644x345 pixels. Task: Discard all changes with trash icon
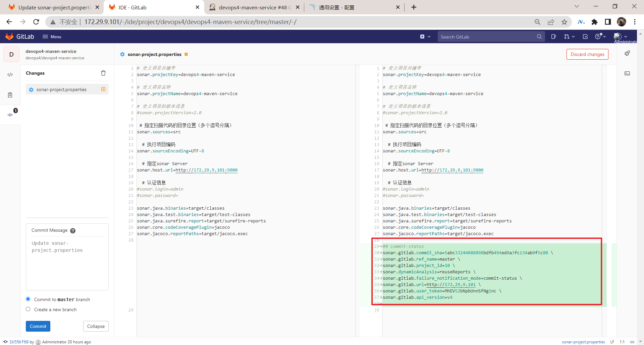tap(103, 73)
